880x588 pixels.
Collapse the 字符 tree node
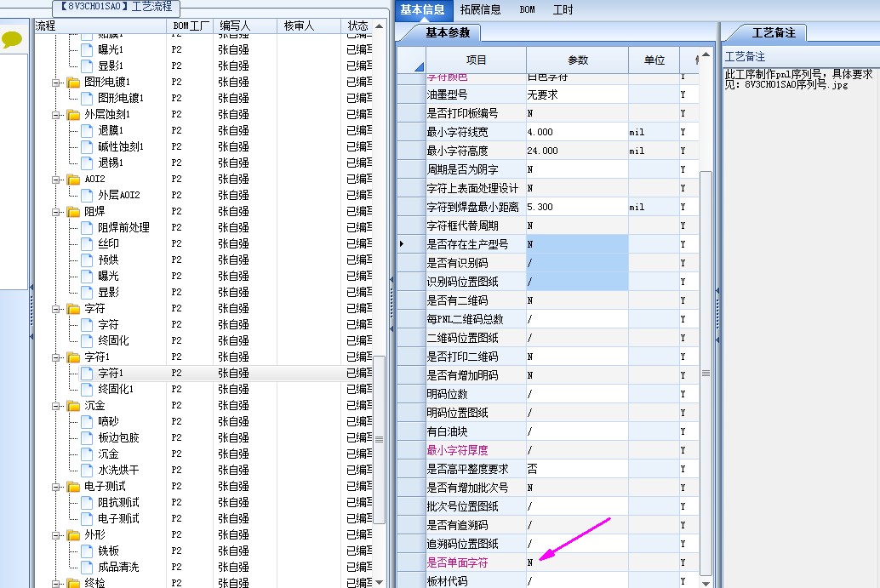tap(56, 309)
